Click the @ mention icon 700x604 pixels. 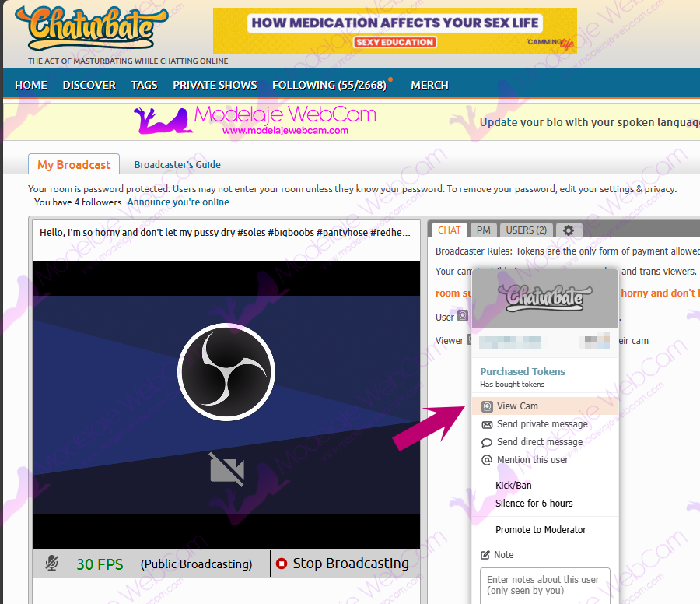(x=487, y=460)
